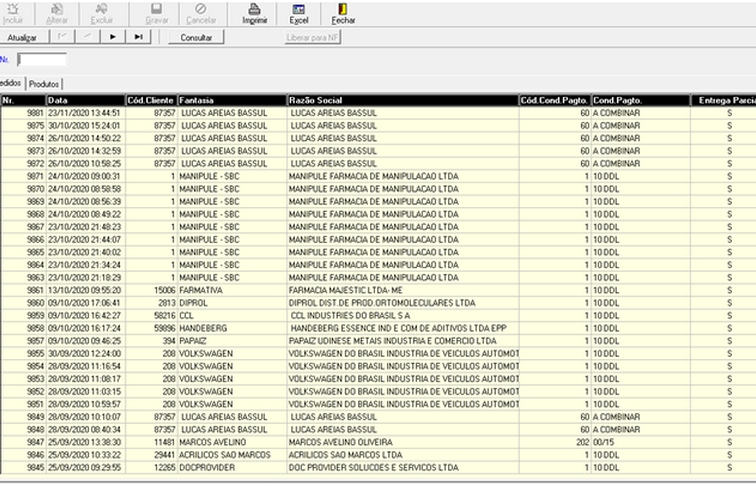
Task: Select order number 9849 cell
Action: click(x=24, y=417)
